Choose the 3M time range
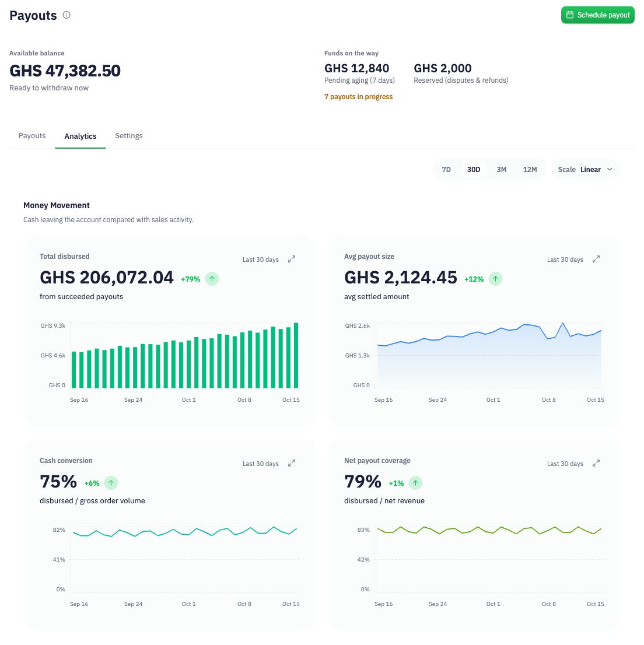Viewport: 644px width, 645px height. (502, 170)
